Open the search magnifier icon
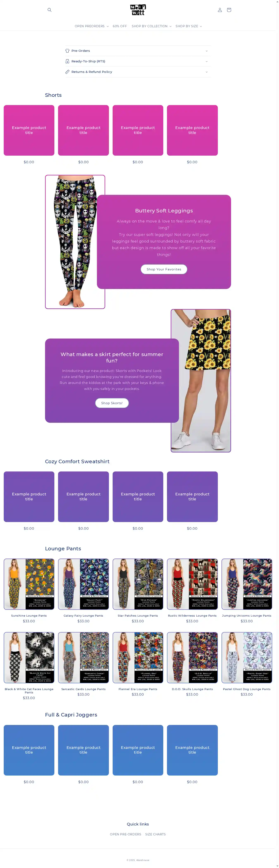Image resolution: width=279 pixels, height=868 pixels. (x=50, y=10)
